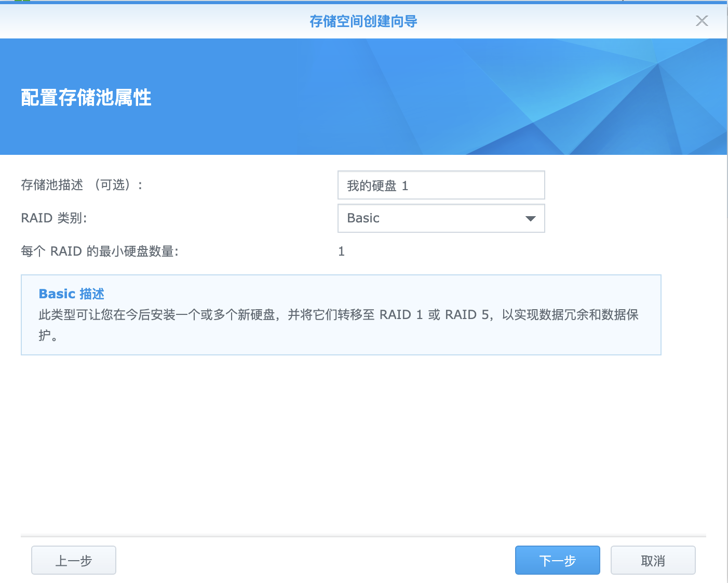Viewport: 728px width, 583px height.
Task: Open the RAID 类别 dropdown showing Basic
Action: [441, 218]
